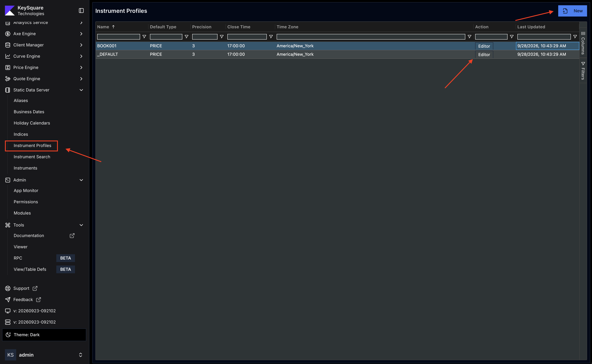Open the Close Time filter icon
Screen dimensions: 592x364
click(271, 37)
